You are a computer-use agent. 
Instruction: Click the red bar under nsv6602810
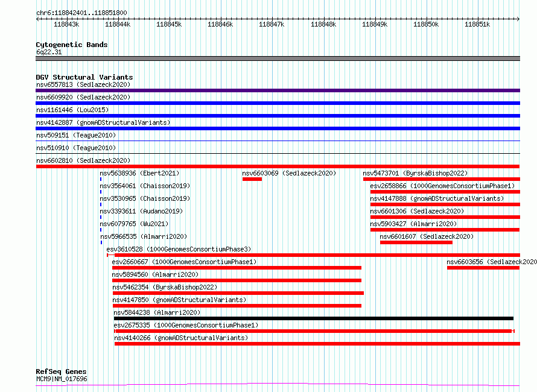coord(278,166)
